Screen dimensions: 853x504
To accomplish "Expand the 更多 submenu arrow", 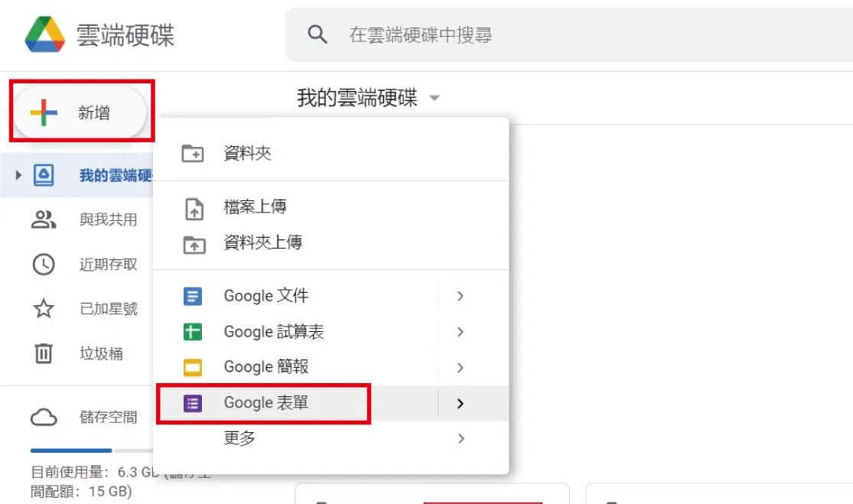I will coord(461,438).
